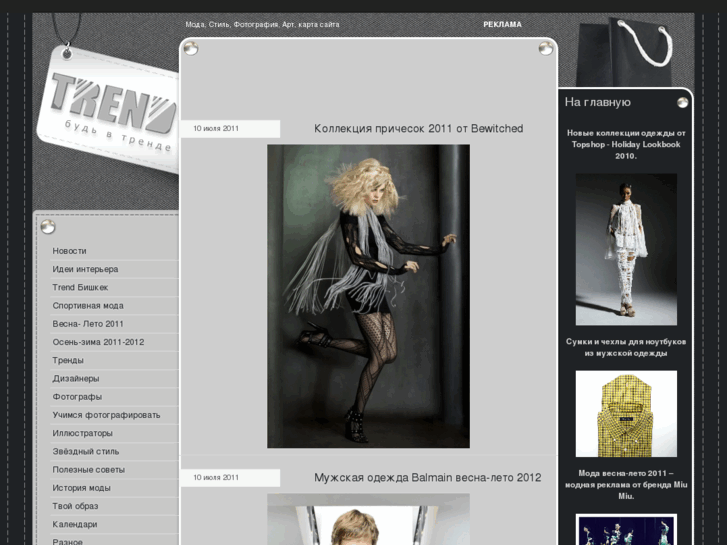Open the Стиль link in the top navigation
727x545 pixels.
point(219,25)
